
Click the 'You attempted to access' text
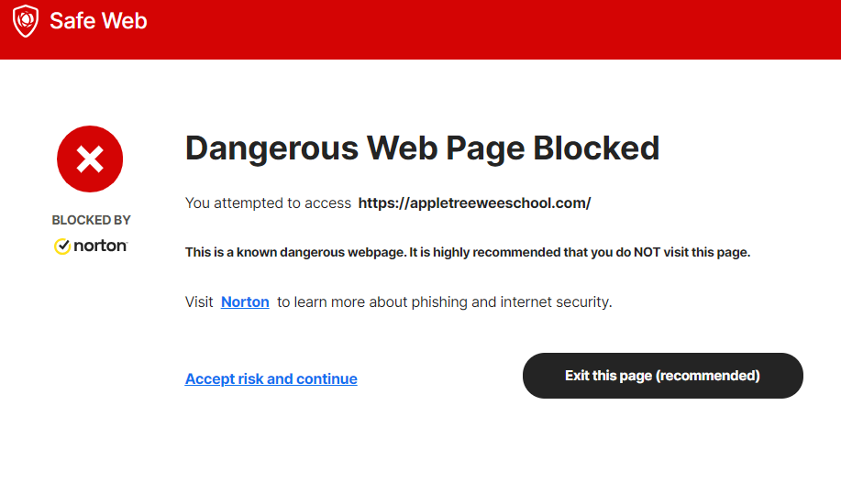268,203
